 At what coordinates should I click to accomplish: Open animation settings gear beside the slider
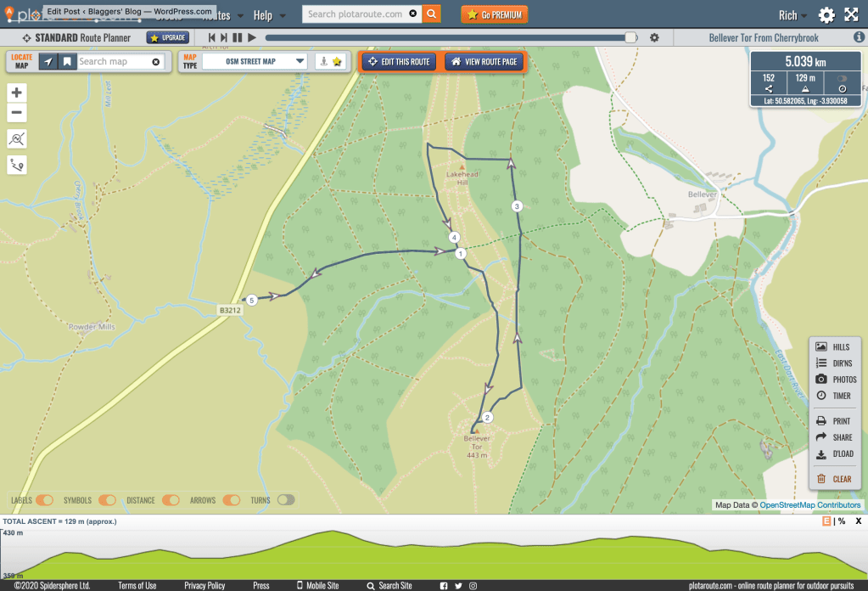(654, 38)
